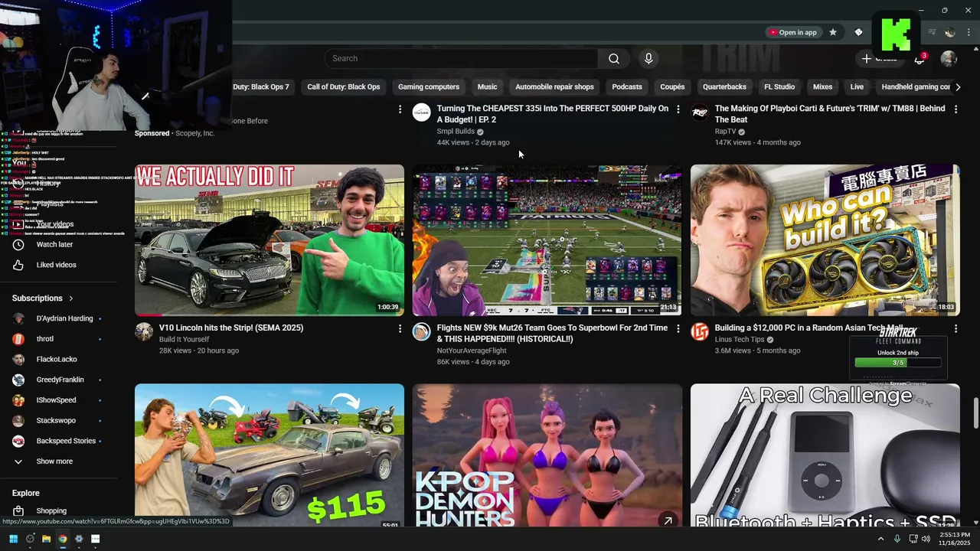Open options for Flights Mut26 video
The width and height of the screenshot is (980, 551).
678,328
